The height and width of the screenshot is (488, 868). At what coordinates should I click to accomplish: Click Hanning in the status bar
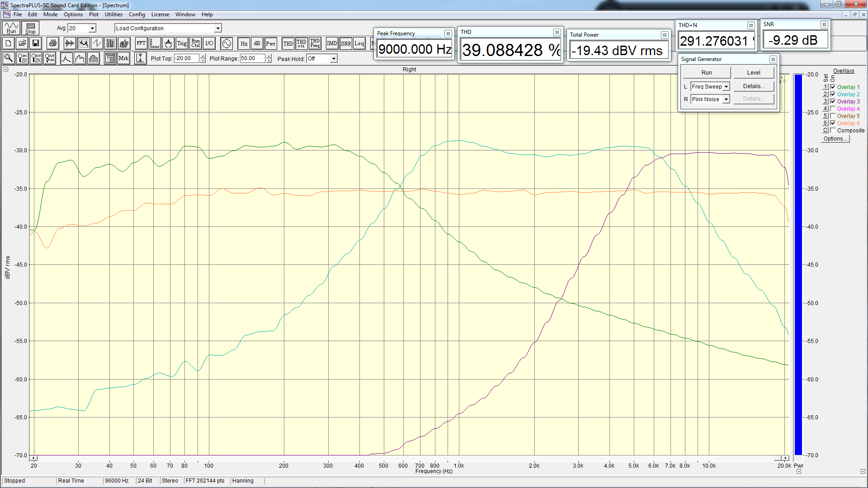tap(243, 481)
